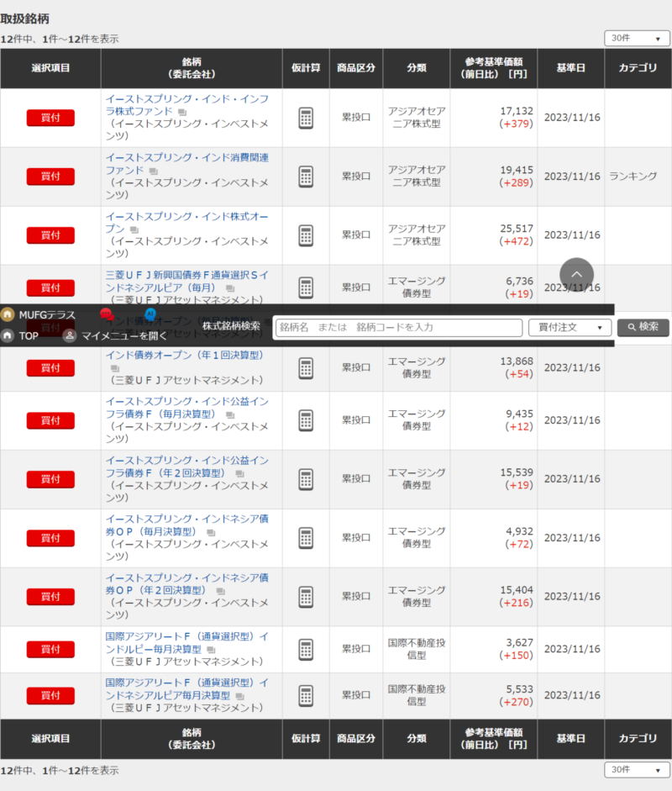Click the MUFGテラス home icon
The image size is (672, 791).
coord(8,314)
